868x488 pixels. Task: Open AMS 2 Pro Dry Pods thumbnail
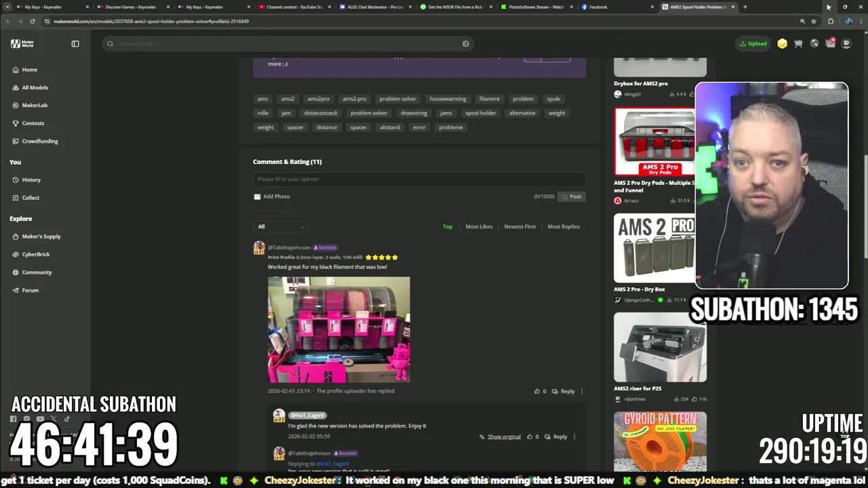point(654,142)
